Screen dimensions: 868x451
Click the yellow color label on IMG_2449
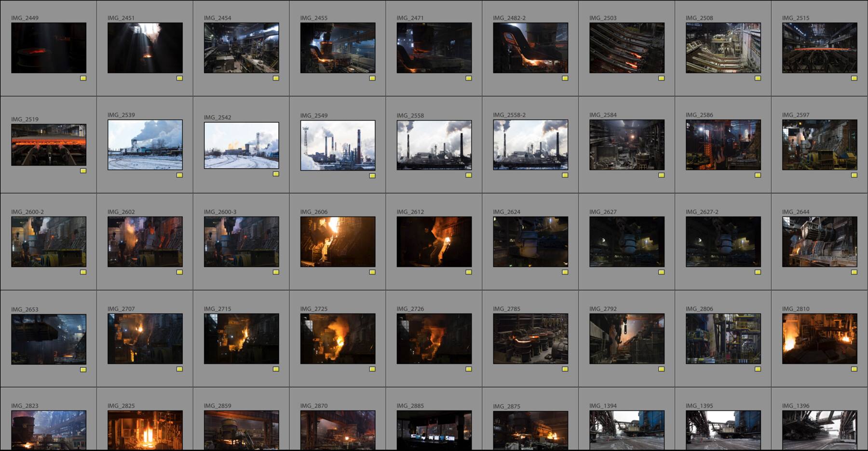pos(84,78)
